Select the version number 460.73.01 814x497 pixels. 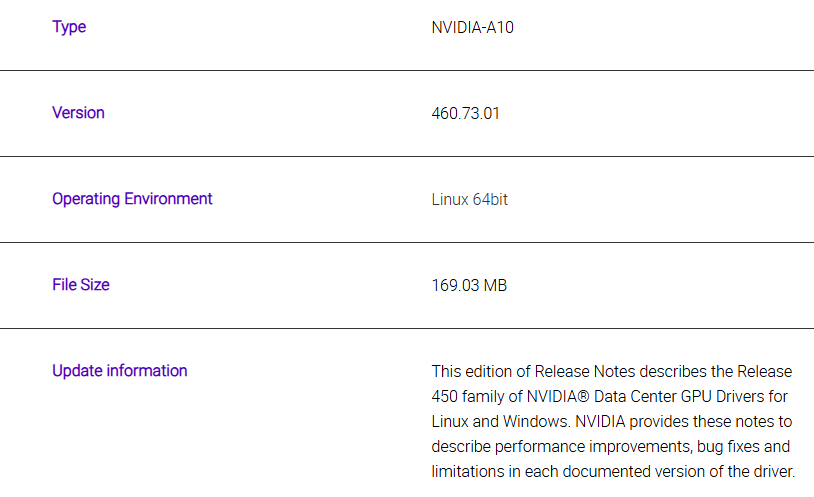click(x=465, y=113)
